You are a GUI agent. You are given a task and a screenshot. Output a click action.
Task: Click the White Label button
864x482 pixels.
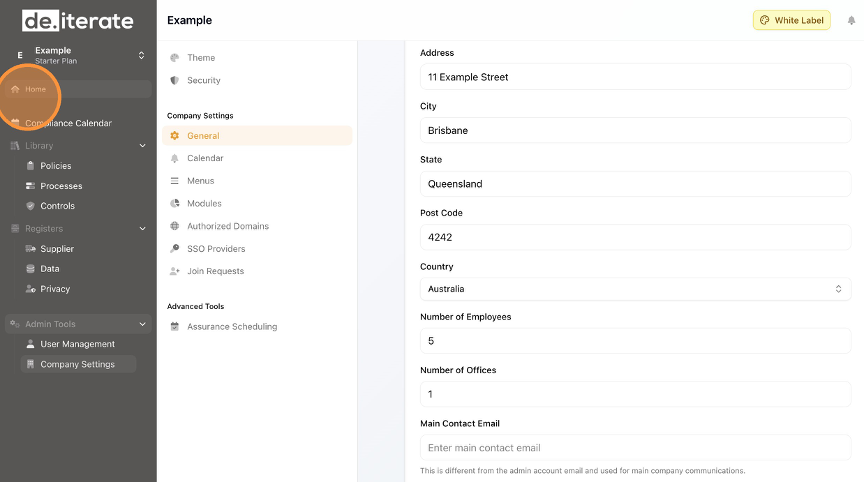[x=791, y=20]
